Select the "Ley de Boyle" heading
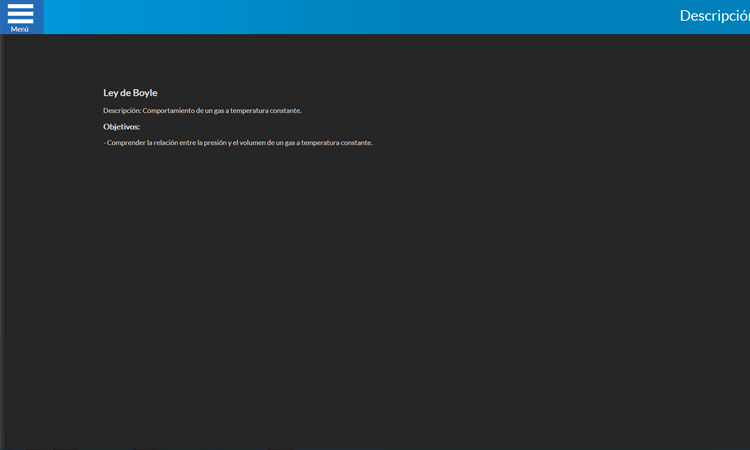Screen dimensions: 750x450 (x=130, y=93)
